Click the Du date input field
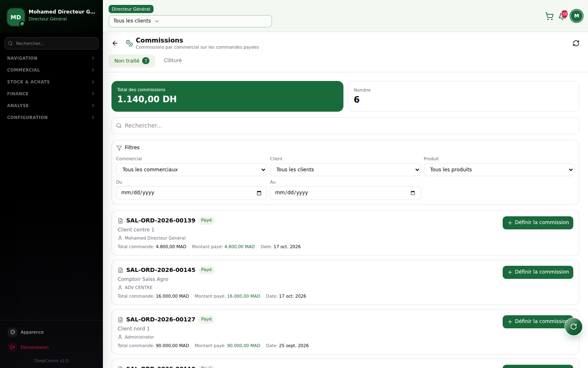588x368 pixels. point(192,193)
